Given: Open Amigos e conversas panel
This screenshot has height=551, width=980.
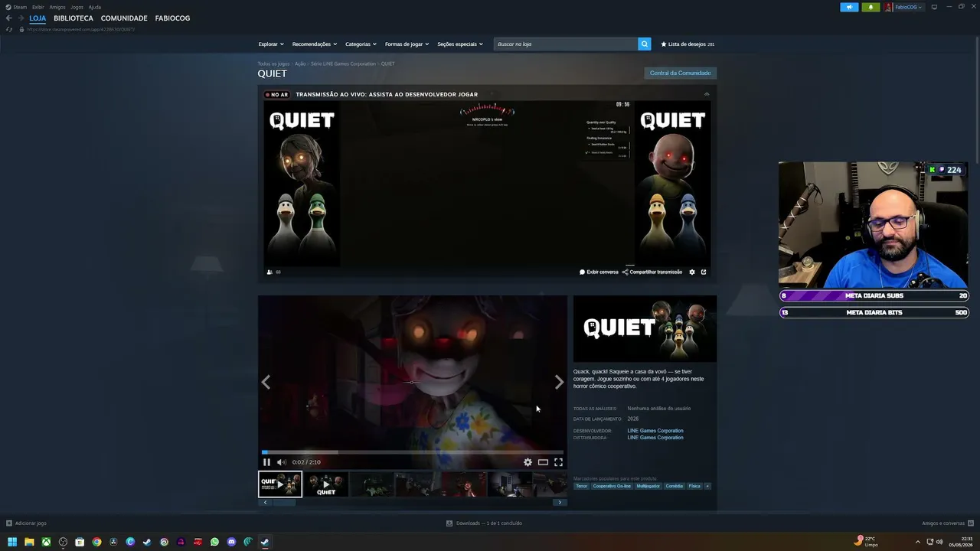Looking at the screenshot, I should [948, 523].
